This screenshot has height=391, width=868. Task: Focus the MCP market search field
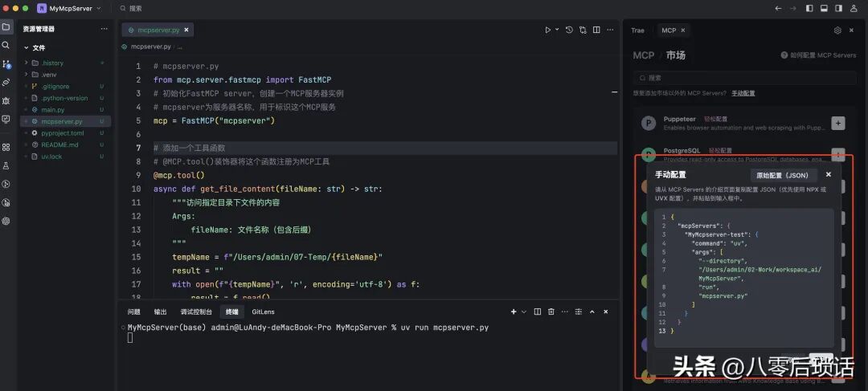(744, 78)
